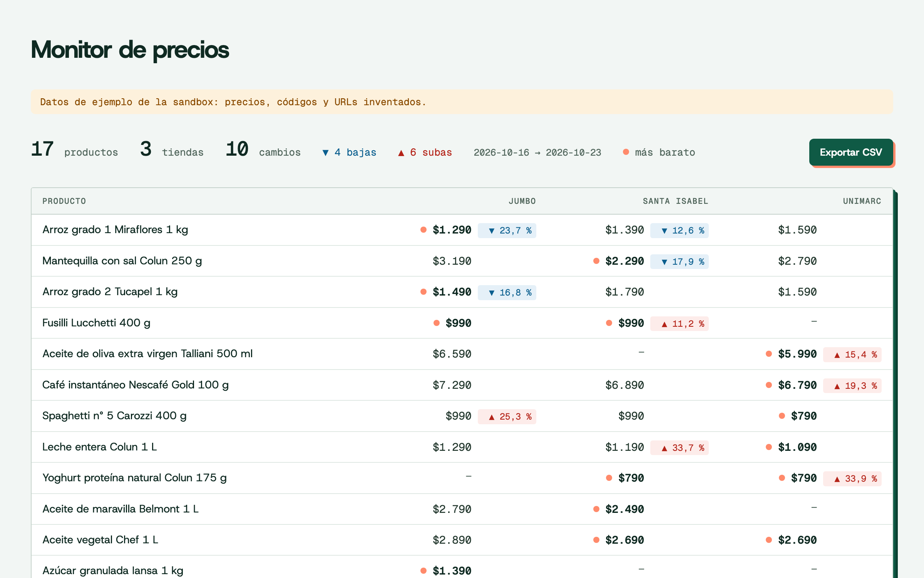Select Arroz grado 1 Miraflores 1 kg
Image resolution: width=924 pixels, height=578 pixels.
[x=115, y=230]
